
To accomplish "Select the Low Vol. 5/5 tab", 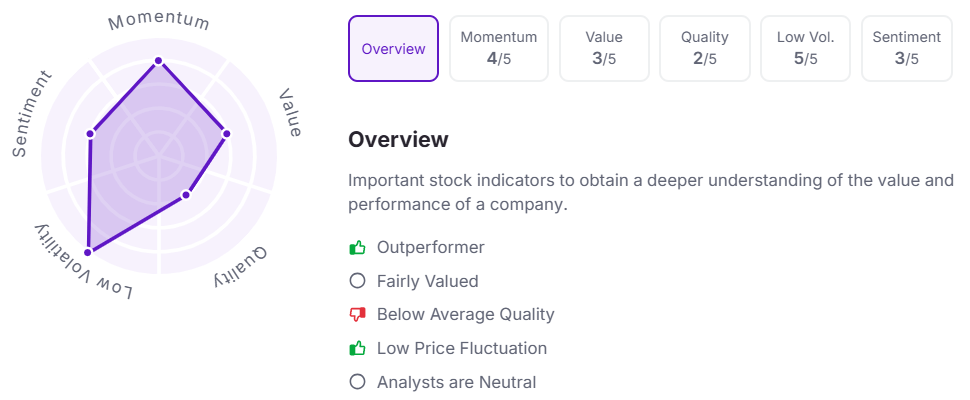I will 805,49.
